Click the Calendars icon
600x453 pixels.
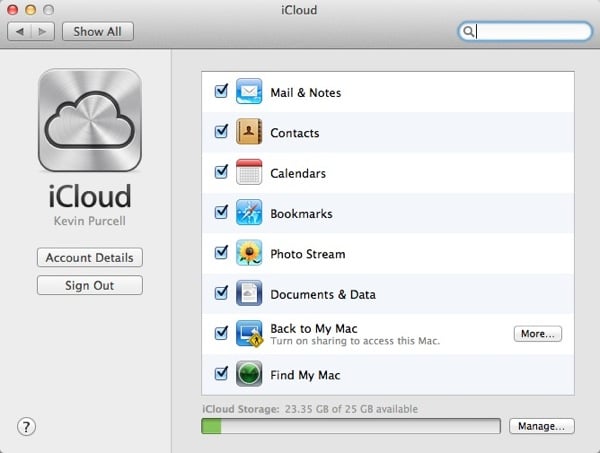[x=249, y=172]
